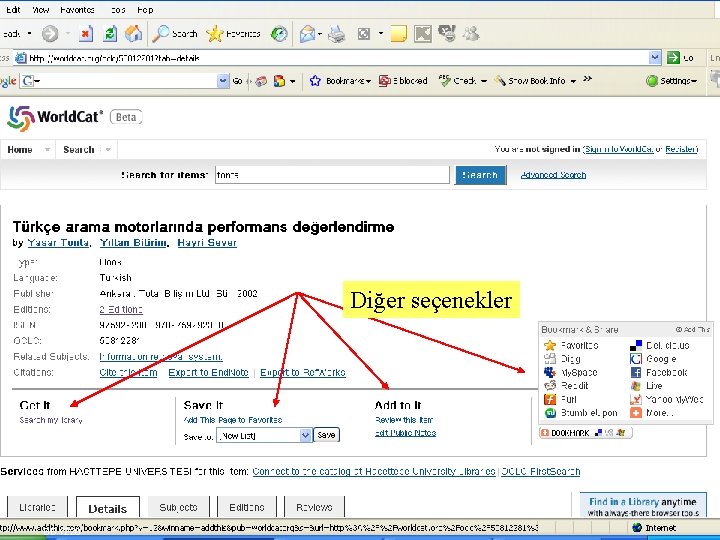720x540 pixels.
Task: Open More sharing options
Action: point(652,412)
